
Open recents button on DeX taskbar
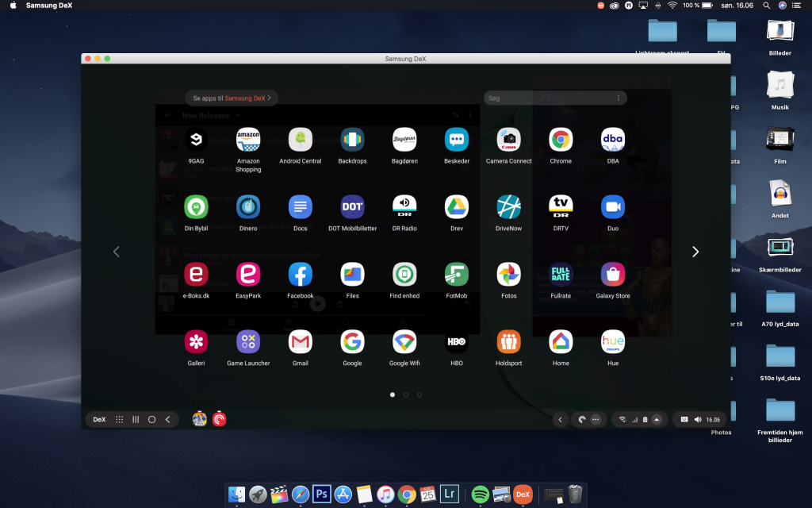tap(136, 420)
